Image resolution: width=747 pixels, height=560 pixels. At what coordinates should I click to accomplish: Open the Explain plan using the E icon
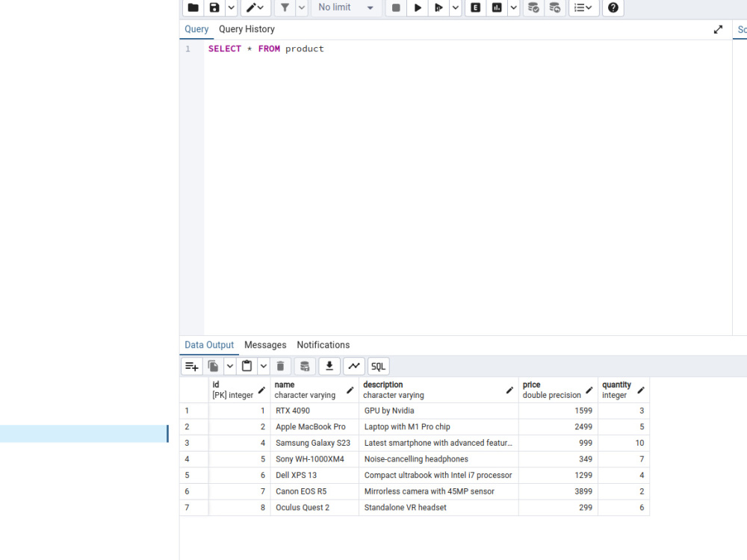(x=475, y=8)
